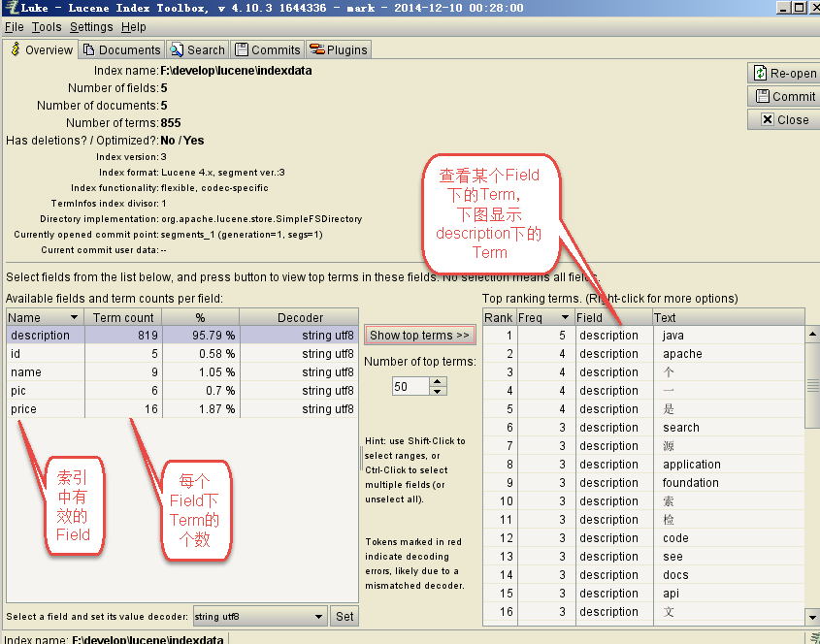
Task: Click the Decoder column header
Action: pos(299,317)
